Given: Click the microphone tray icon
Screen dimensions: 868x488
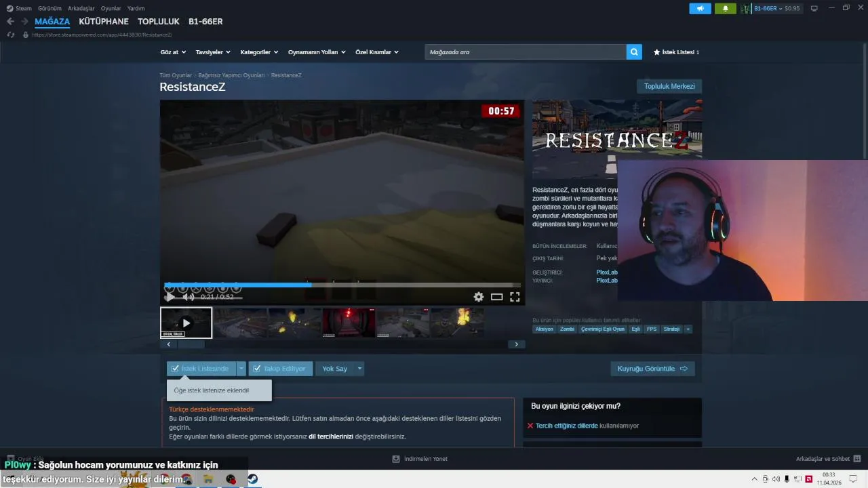Looking at the screenshot, I should (x=787, y=479).
